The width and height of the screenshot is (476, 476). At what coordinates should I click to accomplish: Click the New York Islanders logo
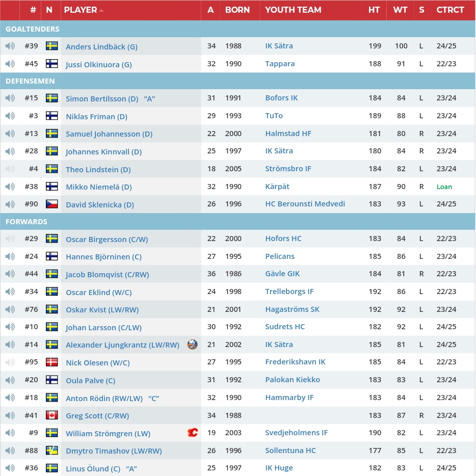point(192,345)
